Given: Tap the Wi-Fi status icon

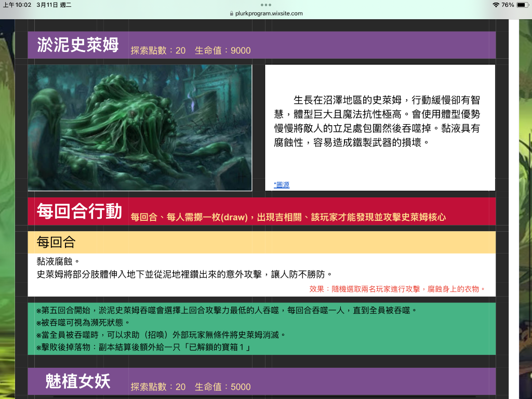Looking at the screenshot, I should [x=496, y=5].
